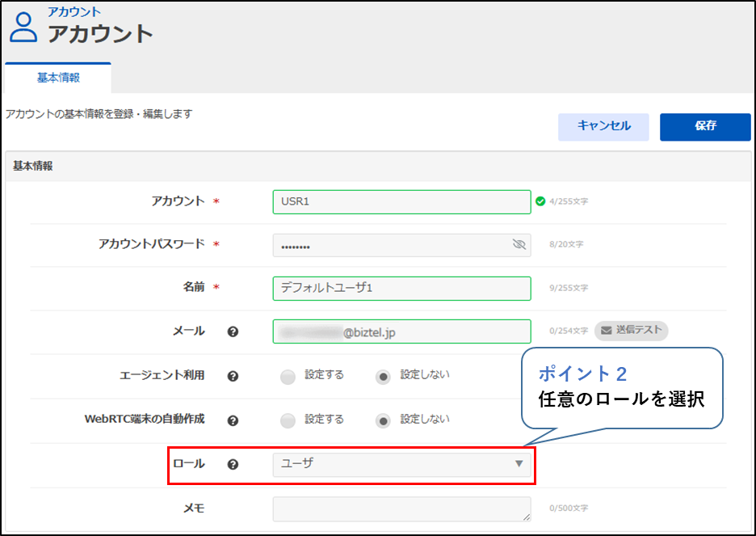Click help icon next to ロール label

(x=233, y=465)
